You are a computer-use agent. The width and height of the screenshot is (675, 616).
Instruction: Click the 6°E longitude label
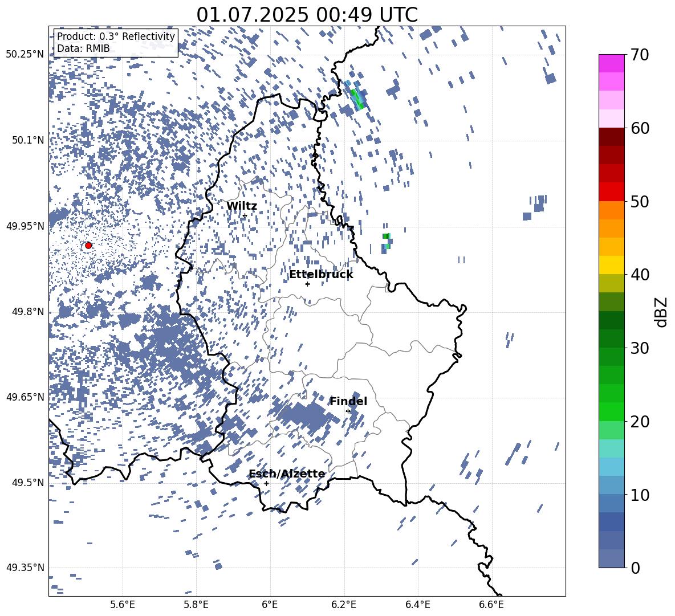(270, 605)
